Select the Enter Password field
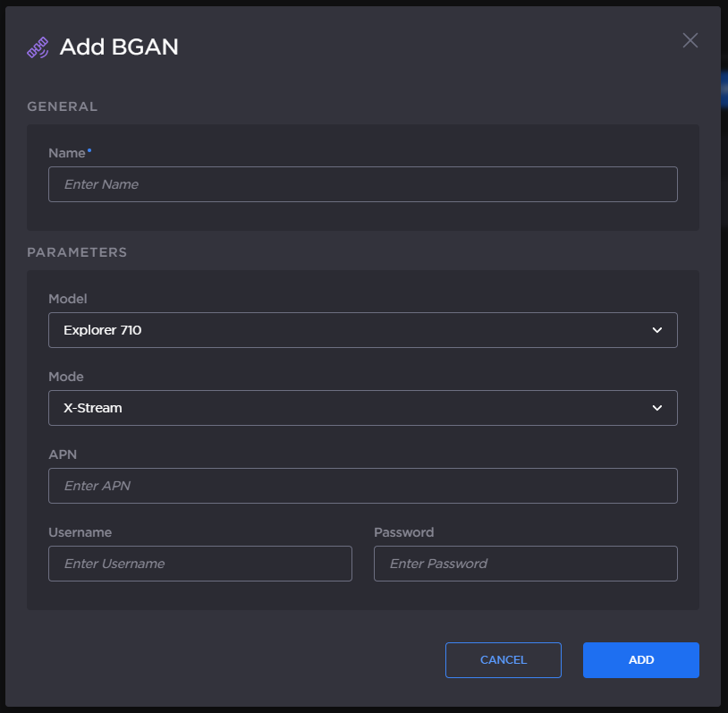 [525, 564]
